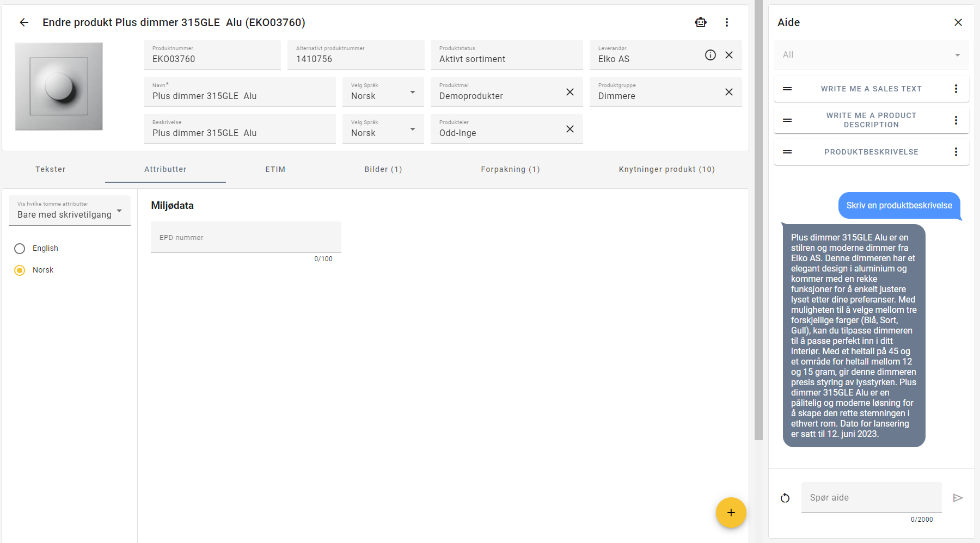The height and width of the screenshot is (543, 980).
Task: Clear the Produktgruppe Dimmere value
Action: coord(729,92)
